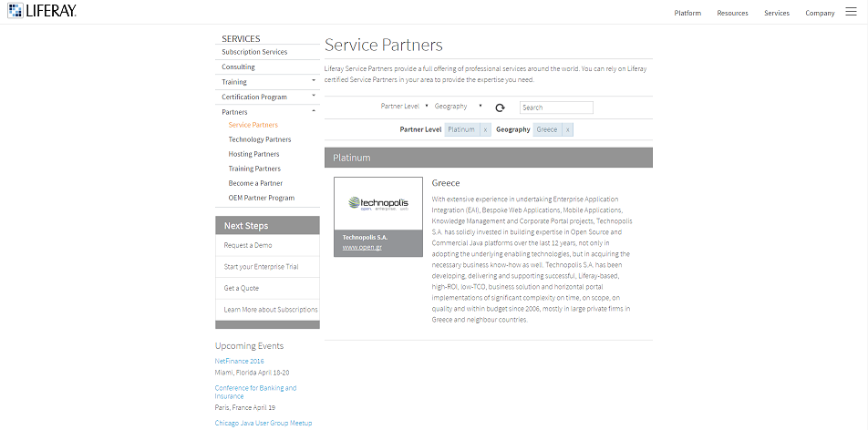Click "Paris, France April 19" text
The image size is (868, 430).
244,408
